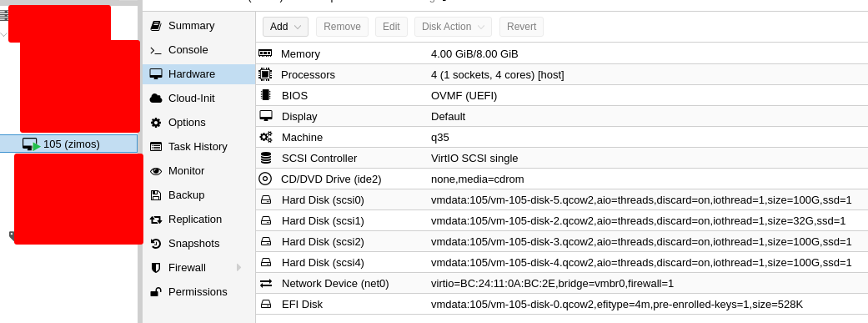Open the Permissions unlock icon
The image size is (868, 323).
[x=156, y=292]
